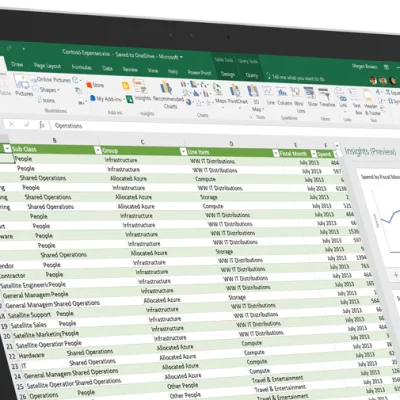Open the Group column filter dropdown
The image size is (400, 400).
[183, 152]
